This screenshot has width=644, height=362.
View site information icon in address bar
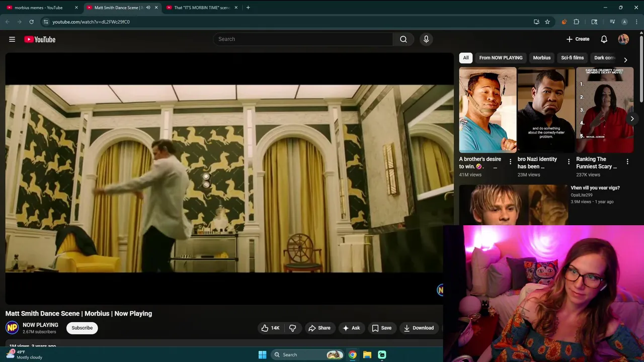pyautogui.click(x=46, y=22)
